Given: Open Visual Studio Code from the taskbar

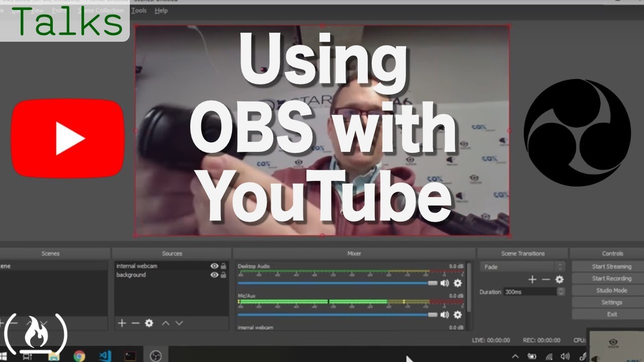Looking at the screenshot, I should (105, 356).
